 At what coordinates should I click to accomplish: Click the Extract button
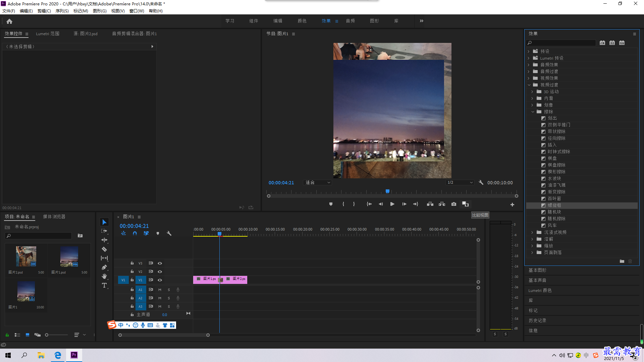pyautogui.click(x=442, y=204)
